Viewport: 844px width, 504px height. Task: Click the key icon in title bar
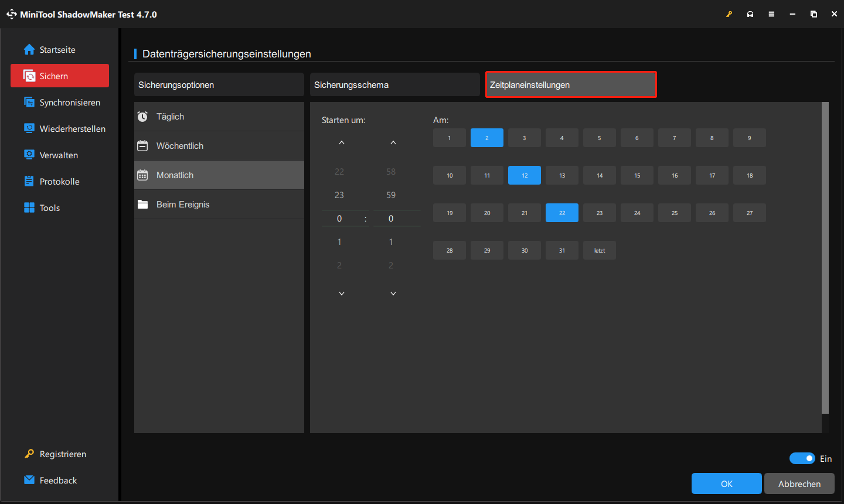[729, 14]
